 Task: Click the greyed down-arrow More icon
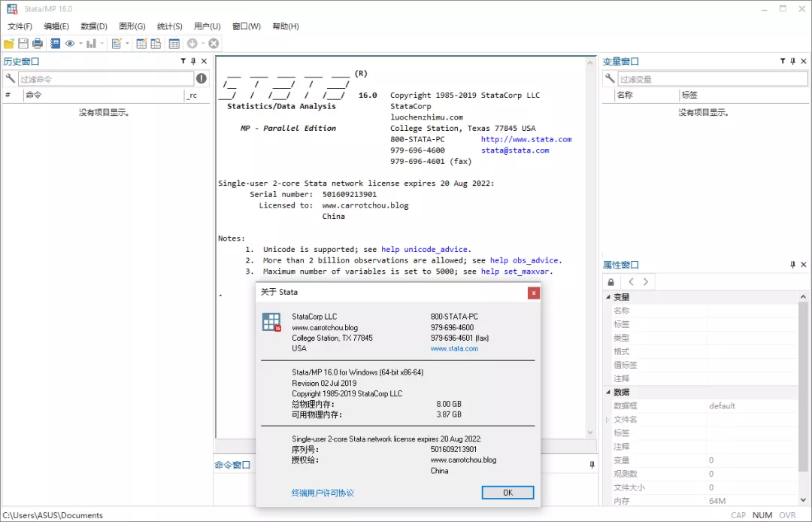[192, 44]
